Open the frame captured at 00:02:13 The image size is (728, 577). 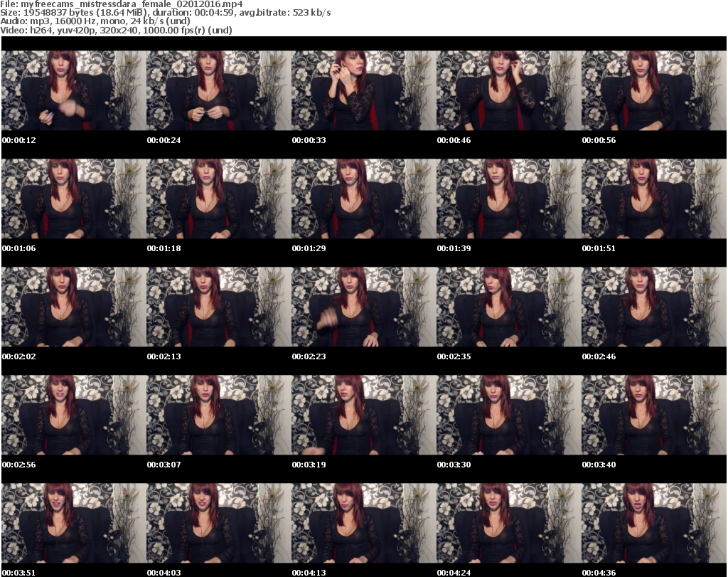point(219,307)
